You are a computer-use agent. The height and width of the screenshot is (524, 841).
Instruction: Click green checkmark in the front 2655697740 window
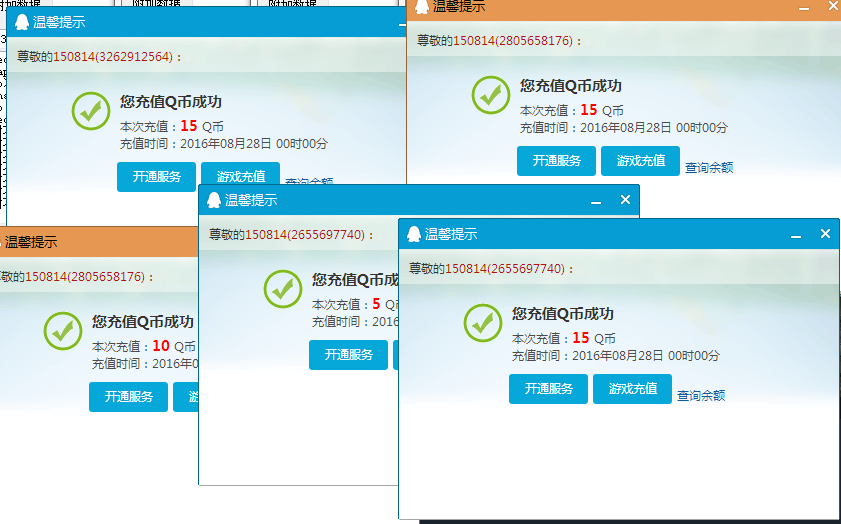pyautogui.click(x=483, y=323)
